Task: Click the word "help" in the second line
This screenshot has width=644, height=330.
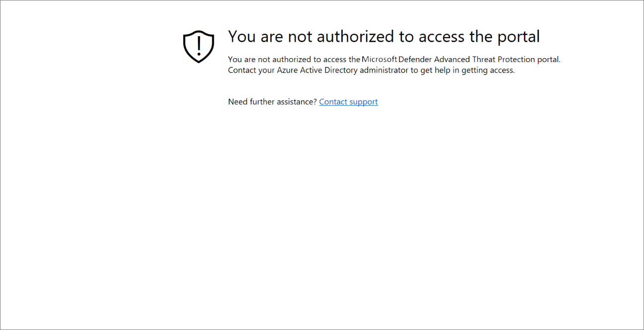Action: (443, 70)
